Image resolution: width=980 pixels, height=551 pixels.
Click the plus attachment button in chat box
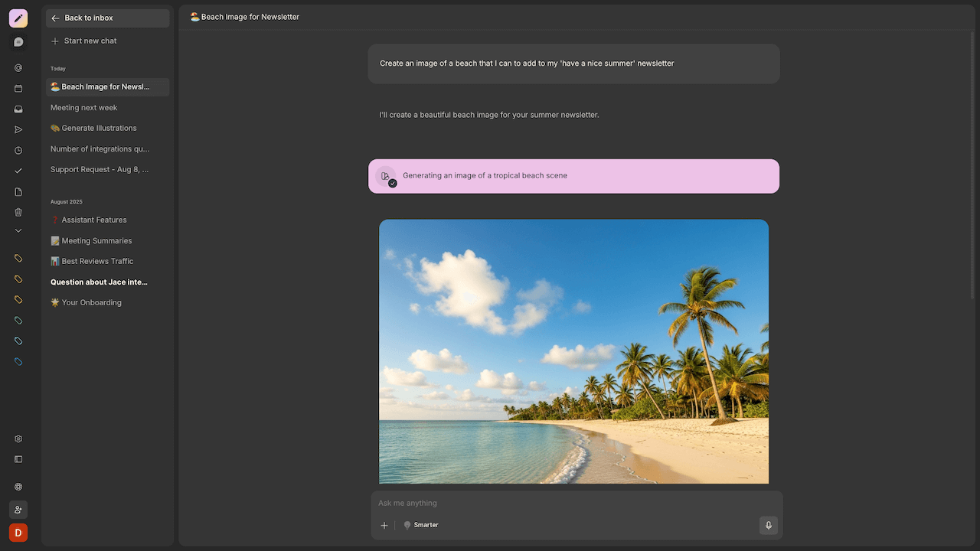pos(384,526)
